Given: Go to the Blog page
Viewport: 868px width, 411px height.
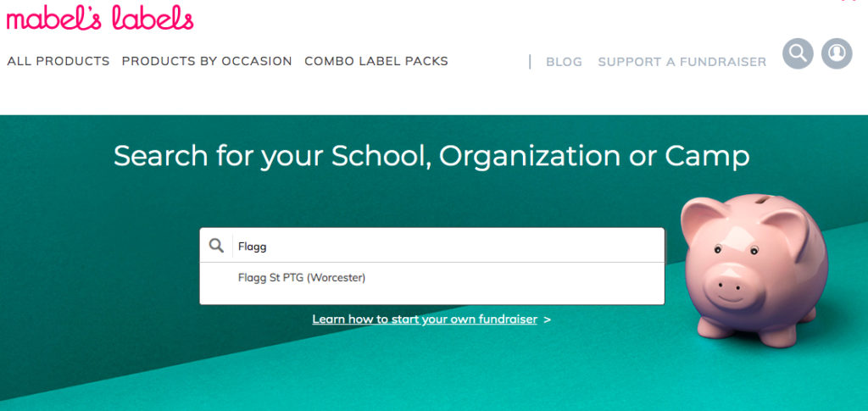Looking at the screenshot, I should (564, 62).
